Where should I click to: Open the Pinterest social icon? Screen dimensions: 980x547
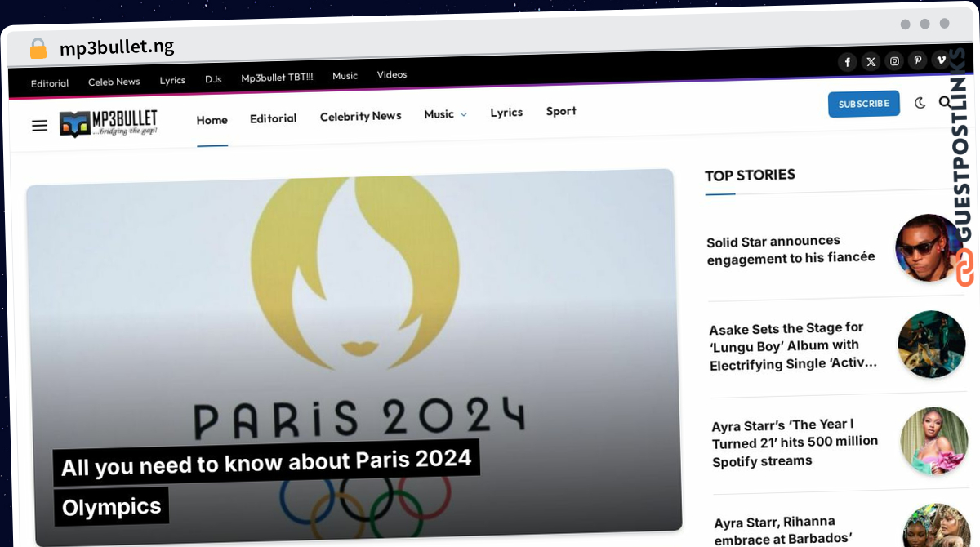click(x=919, y=60)
